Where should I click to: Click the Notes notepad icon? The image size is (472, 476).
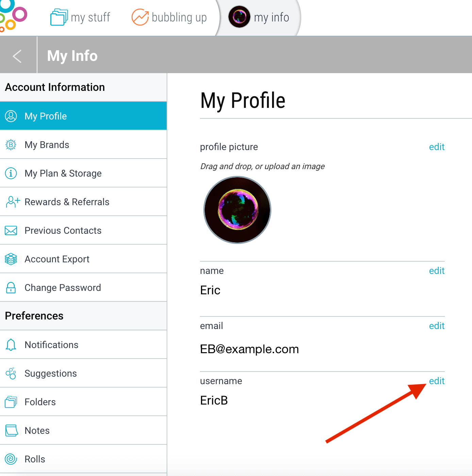(11, 430)
